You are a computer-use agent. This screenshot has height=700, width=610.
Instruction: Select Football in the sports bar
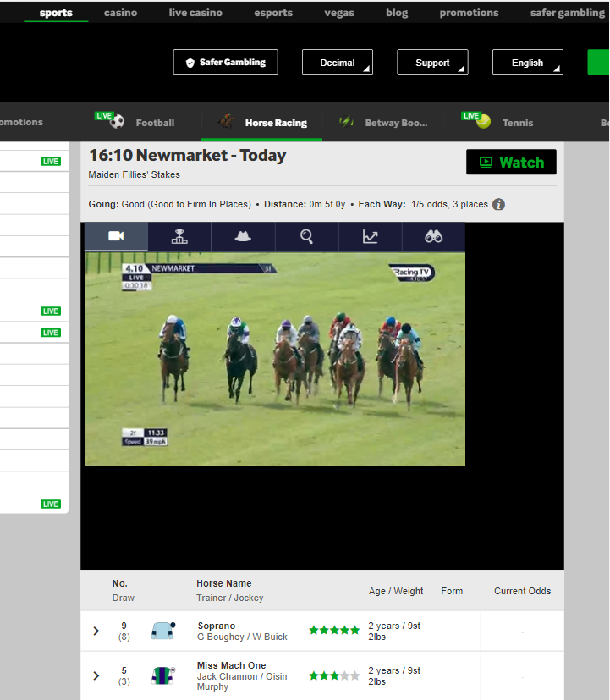155,123
